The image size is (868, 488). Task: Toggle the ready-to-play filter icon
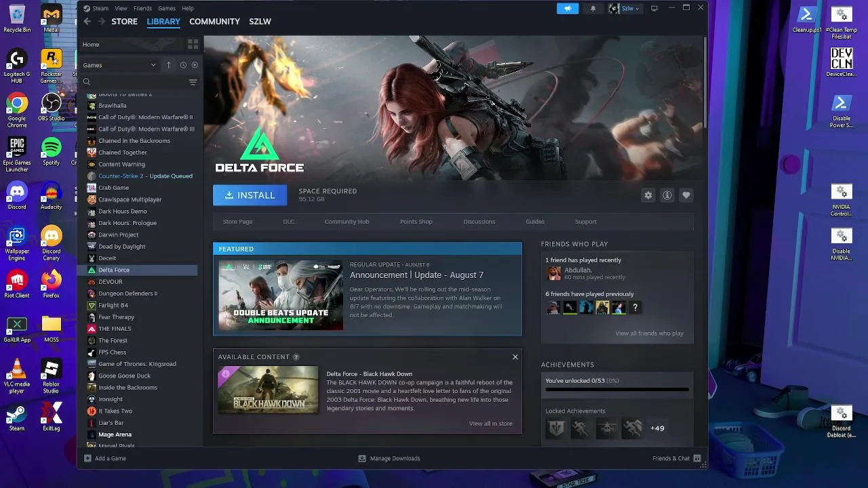click(x=195, y=65)
